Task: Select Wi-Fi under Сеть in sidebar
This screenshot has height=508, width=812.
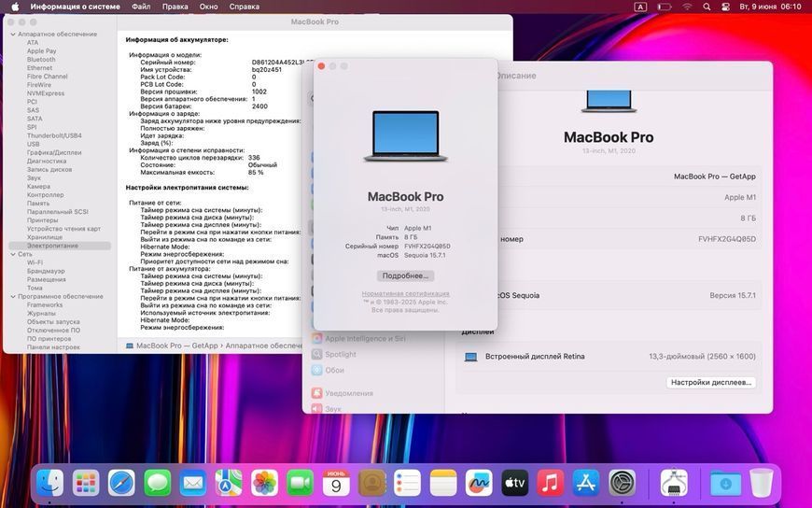Action: click(x=35, y=262)
